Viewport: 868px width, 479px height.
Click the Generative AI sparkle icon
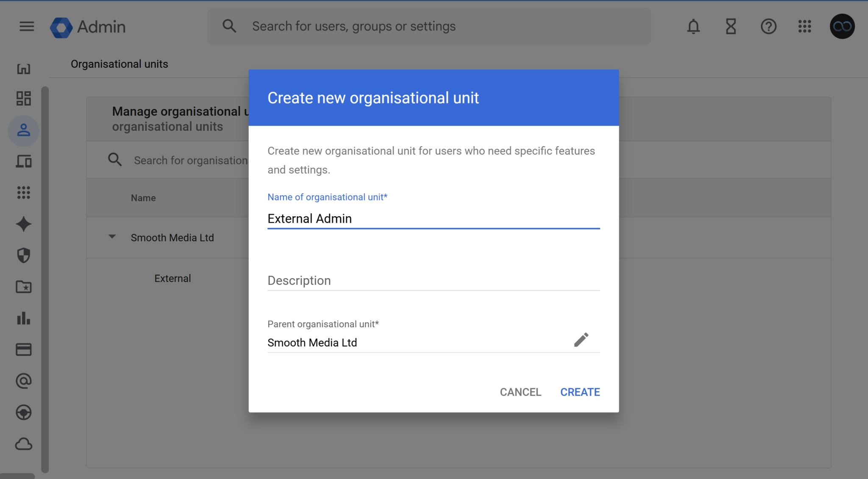pos(24,224)
